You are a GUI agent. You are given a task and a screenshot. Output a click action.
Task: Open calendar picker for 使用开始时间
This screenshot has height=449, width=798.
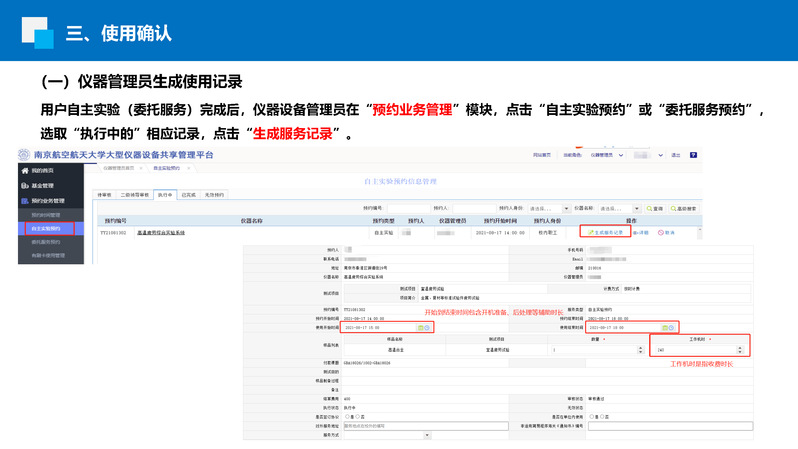coord(420,327)
